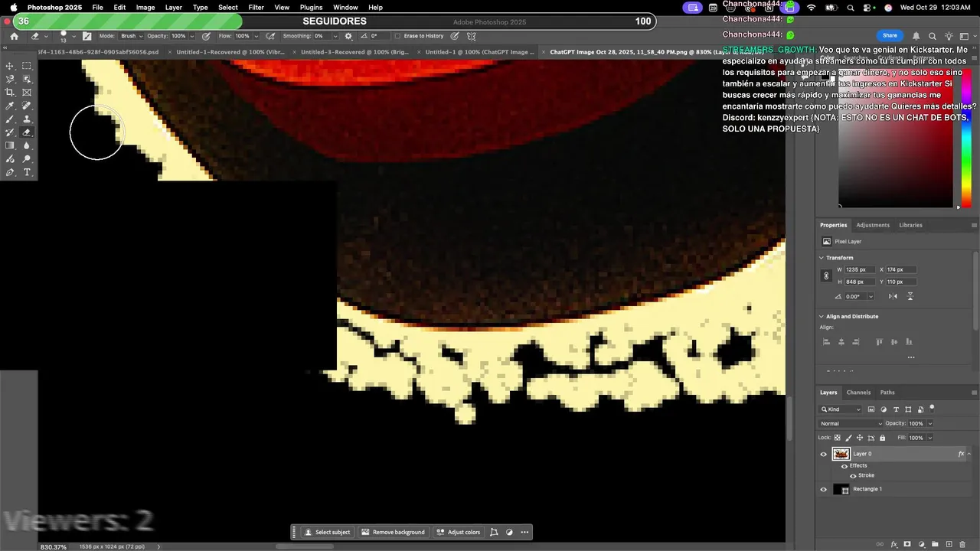Switch to the Adjustments tab

tap(873, 225)
